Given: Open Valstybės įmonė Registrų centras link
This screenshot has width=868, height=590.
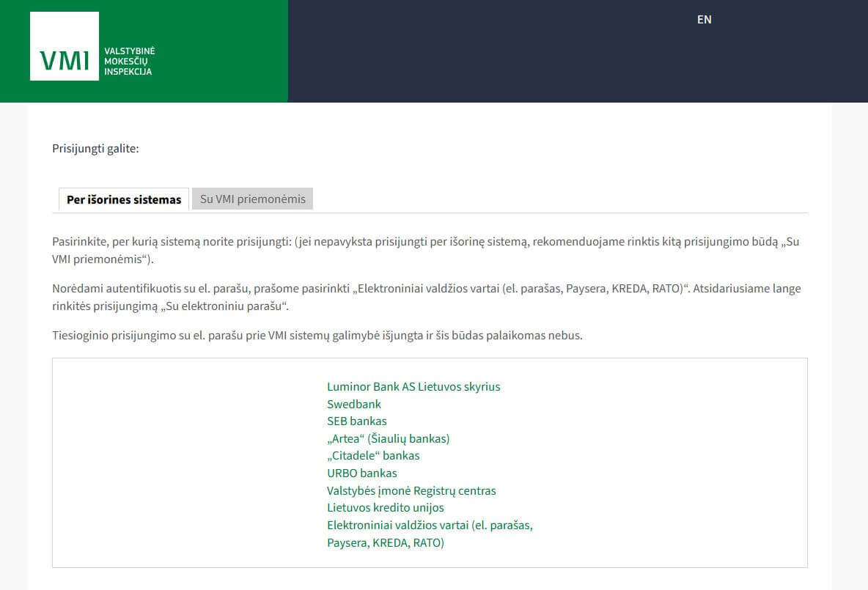Looking at the screenshot, I should coord(411,490).
